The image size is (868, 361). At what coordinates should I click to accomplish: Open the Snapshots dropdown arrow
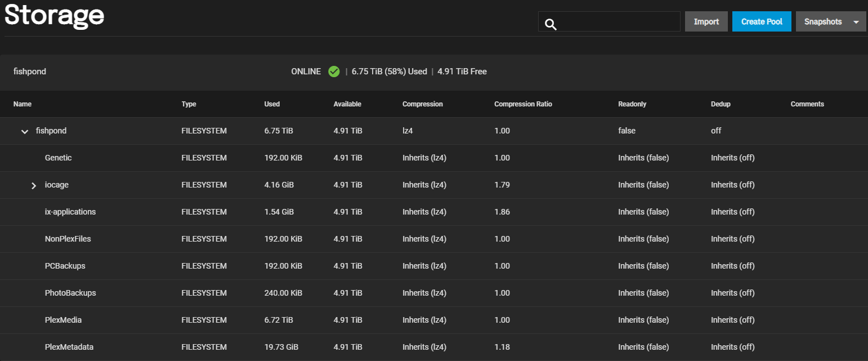[x=856, y=22]
